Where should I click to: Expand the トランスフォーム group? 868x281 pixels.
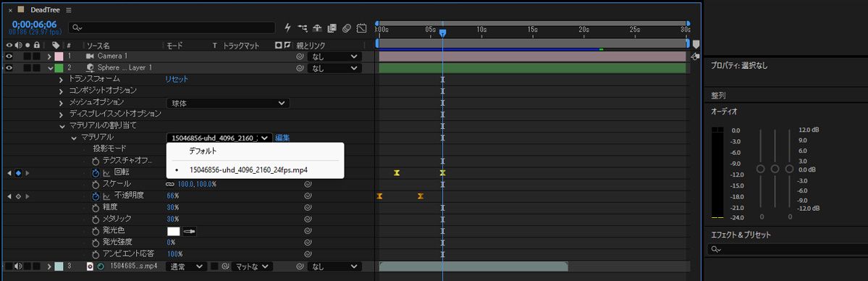point(62,80)
